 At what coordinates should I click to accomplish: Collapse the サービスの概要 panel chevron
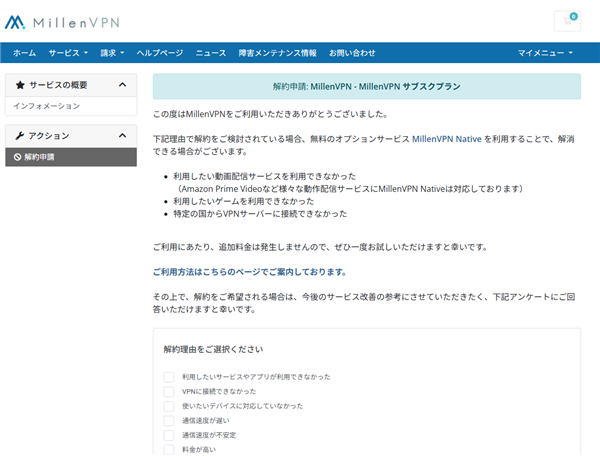122,85
